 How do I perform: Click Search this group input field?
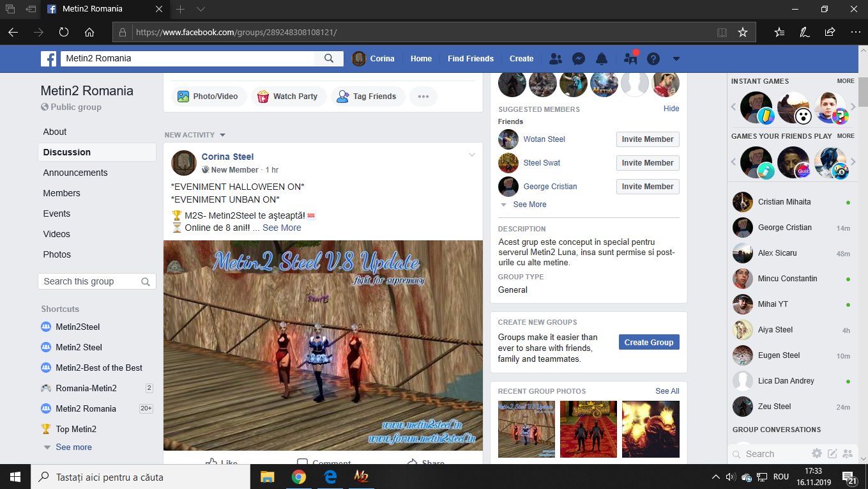[x=97, y=281]
